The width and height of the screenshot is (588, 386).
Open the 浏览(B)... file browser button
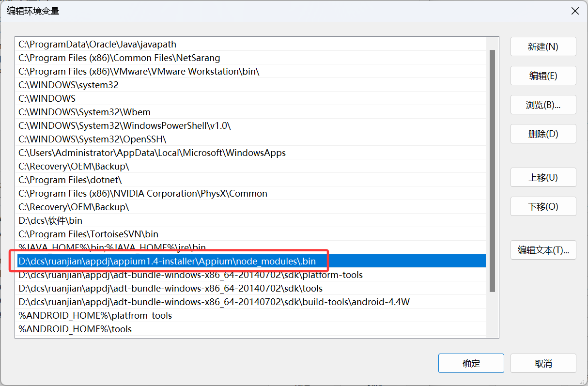coord(543,105)
